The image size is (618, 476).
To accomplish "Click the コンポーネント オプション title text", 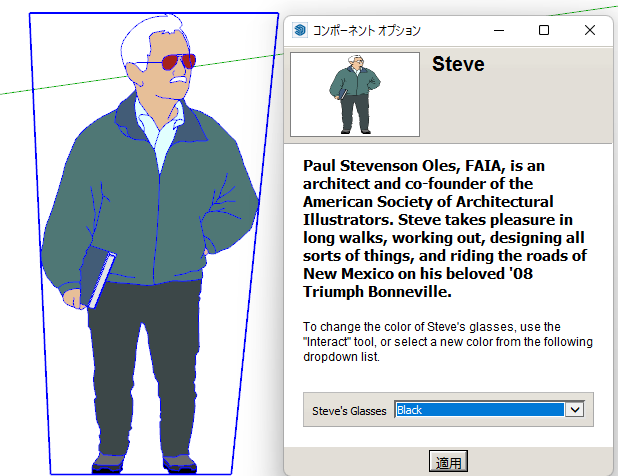I will (x=367, y=30).
